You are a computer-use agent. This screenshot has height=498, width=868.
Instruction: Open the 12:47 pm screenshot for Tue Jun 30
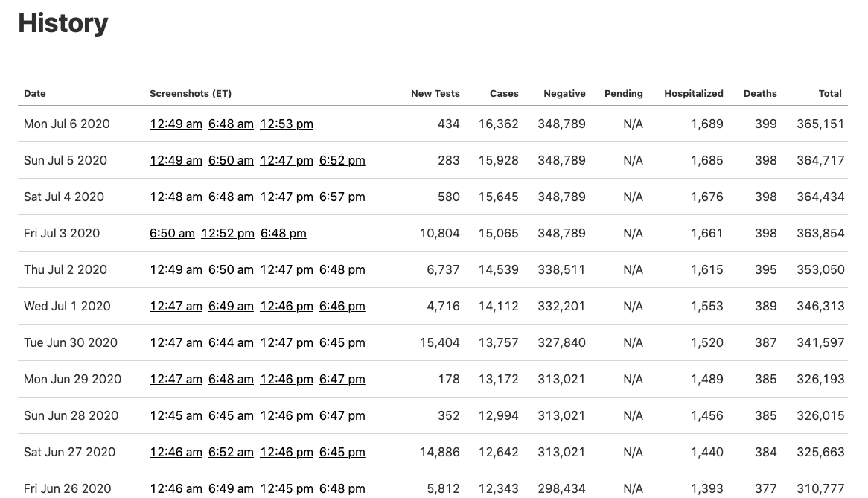click(x=287, y=343)
